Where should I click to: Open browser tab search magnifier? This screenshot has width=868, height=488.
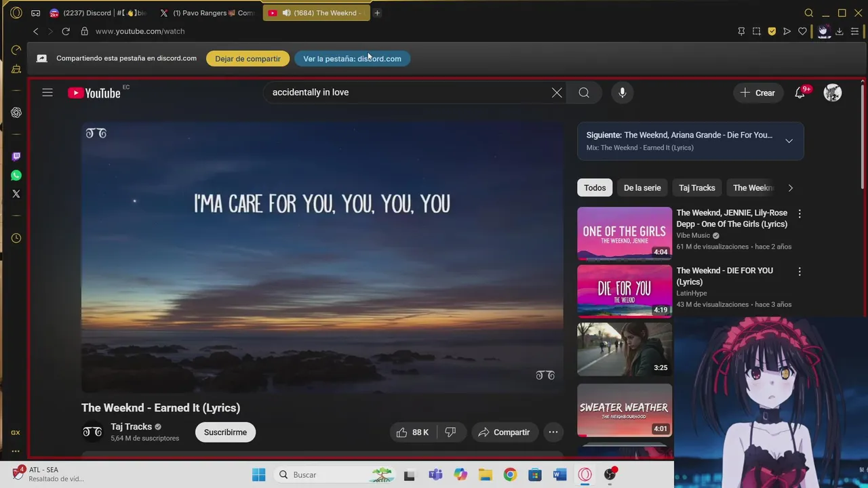pyautogui.click(x=808, y=13)
